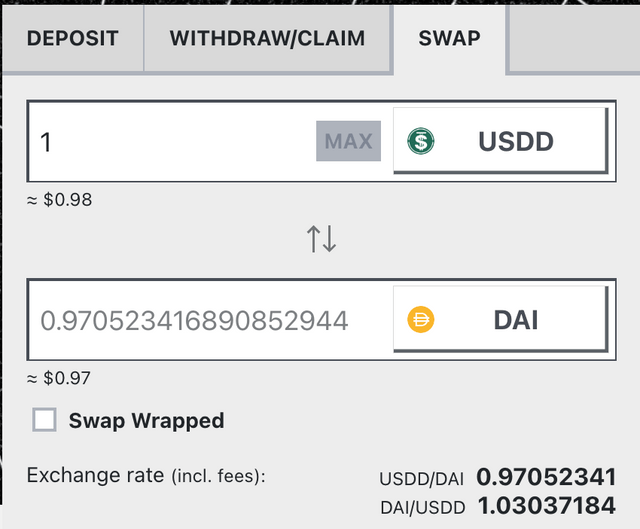
Task: Click the (incl. fees) note
Action: coord(217,476)
